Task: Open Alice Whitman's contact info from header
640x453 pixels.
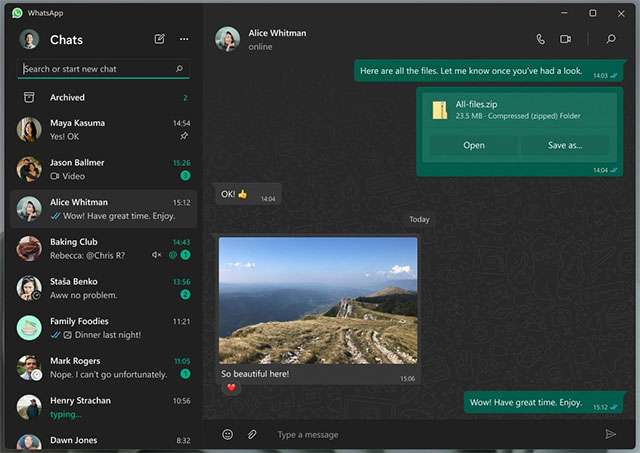Action: pyautogui.click(x=277, y=39)
